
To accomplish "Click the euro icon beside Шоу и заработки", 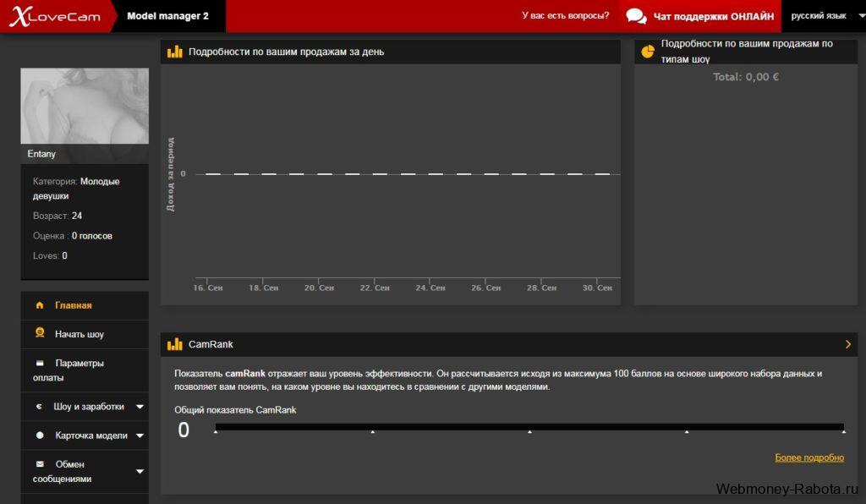I will (39, 407).
